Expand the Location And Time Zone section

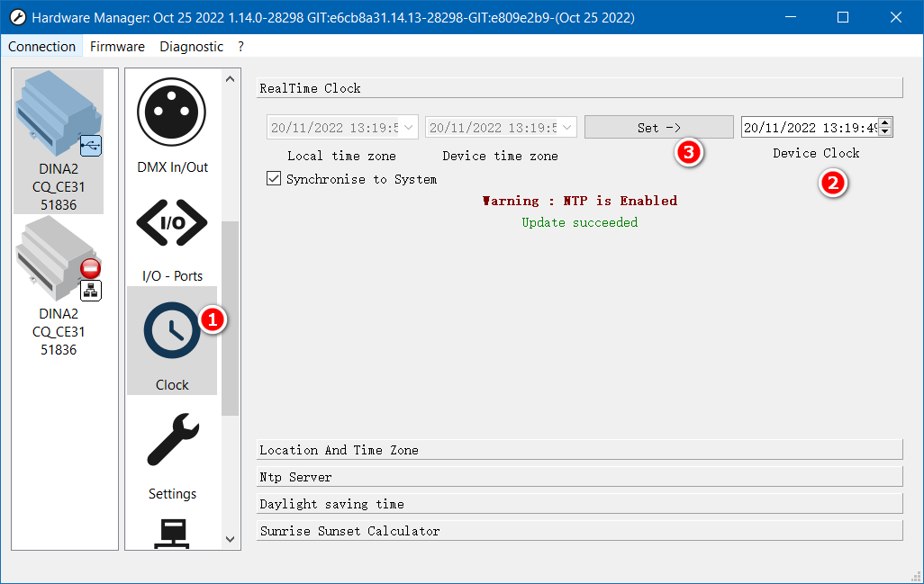[x=579, y=450]
